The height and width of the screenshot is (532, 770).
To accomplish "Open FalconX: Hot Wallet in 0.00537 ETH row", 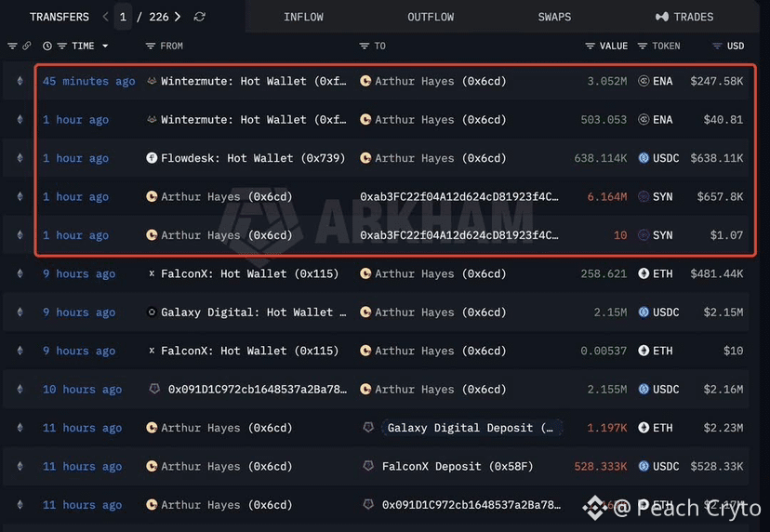I will (x=250, y=351).
